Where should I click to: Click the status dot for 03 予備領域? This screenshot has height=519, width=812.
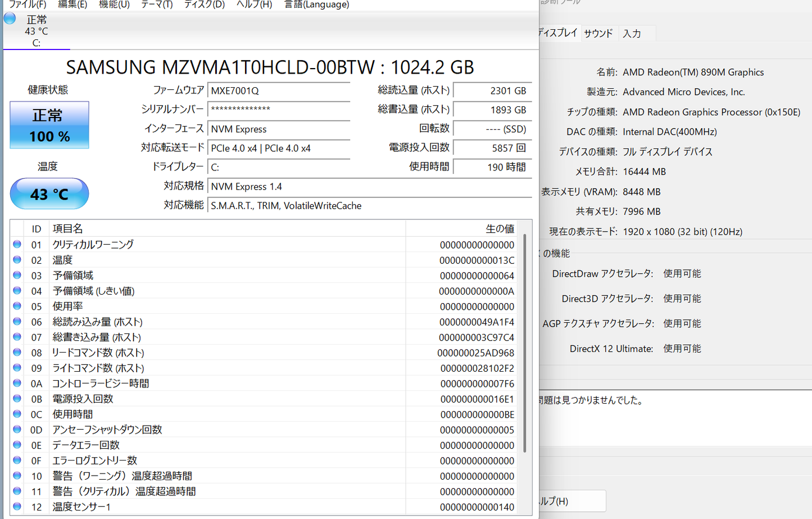click(x=17, y=275)
